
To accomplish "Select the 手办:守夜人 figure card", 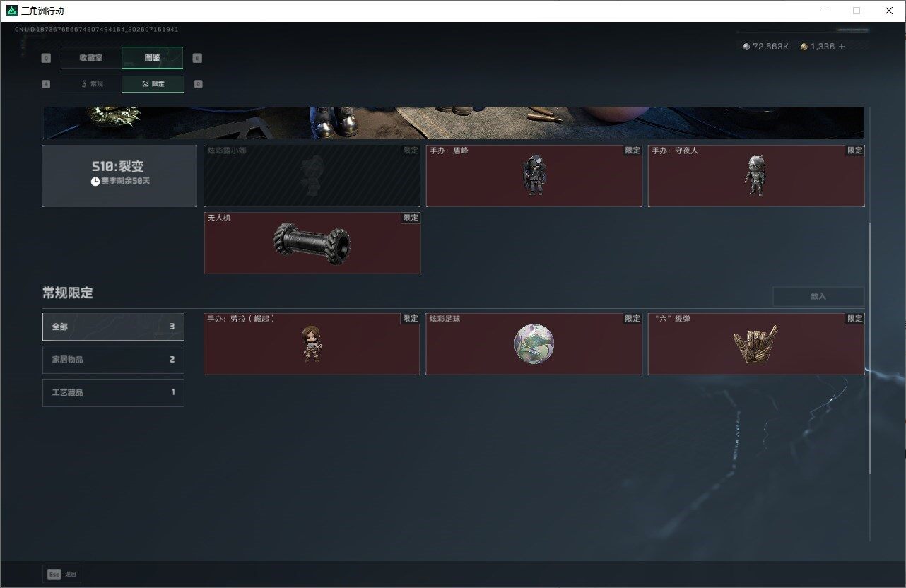I will click(x=756, y=176).
